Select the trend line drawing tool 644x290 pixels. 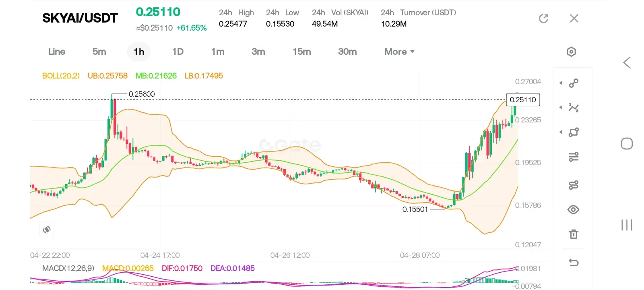(574, 83)
